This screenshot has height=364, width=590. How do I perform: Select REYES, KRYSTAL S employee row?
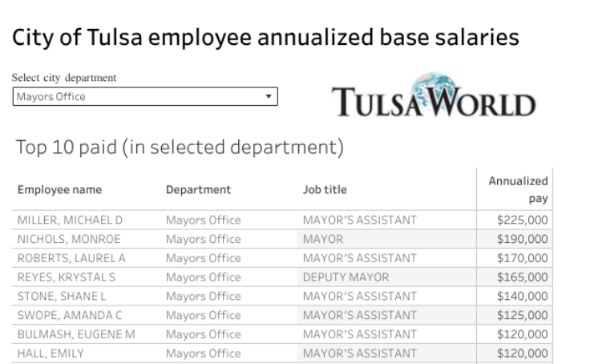pos(67,277)
